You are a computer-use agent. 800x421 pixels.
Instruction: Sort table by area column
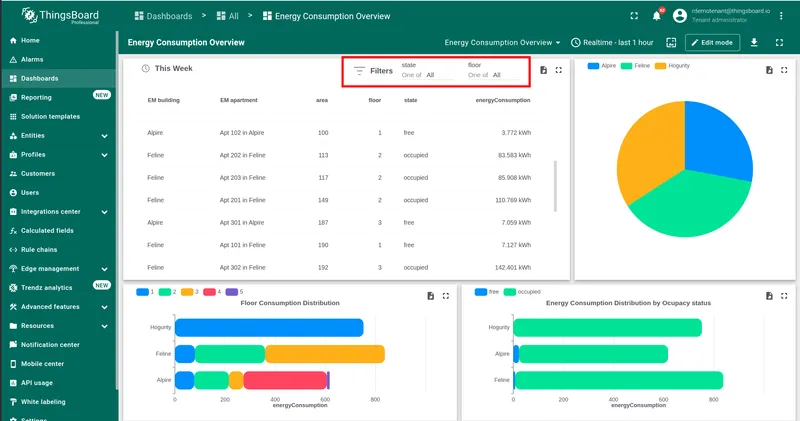321,100
